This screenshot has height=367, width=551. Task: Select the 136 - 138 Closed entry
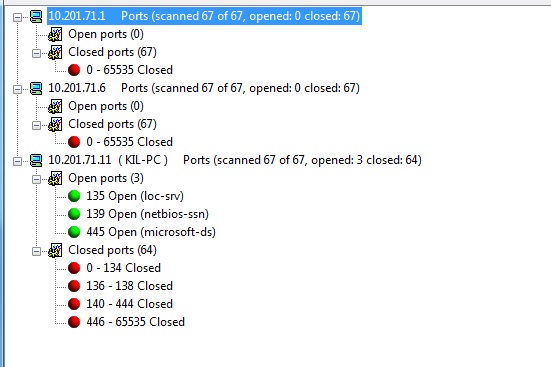tap(129, 286)
